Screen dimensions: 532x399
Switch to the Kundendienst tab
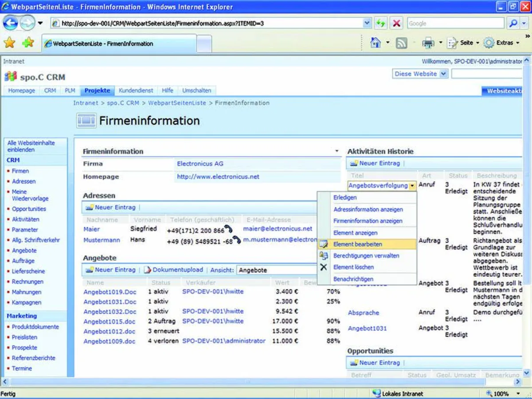(136, 90)
